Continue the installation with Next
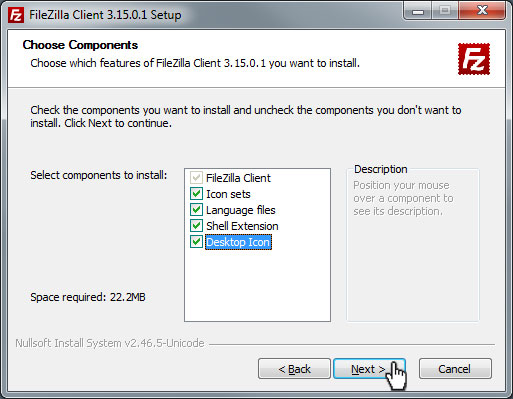Screen dimensions: 513x399 [x=369, y=369]
